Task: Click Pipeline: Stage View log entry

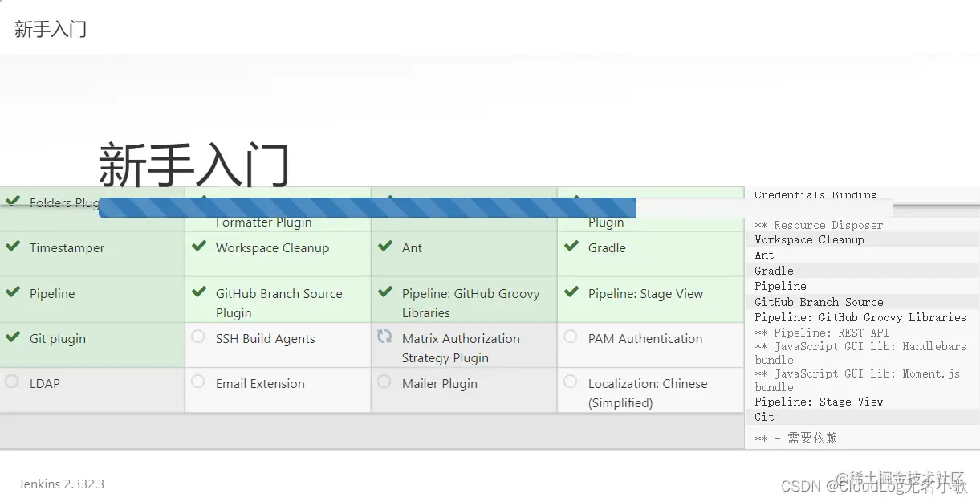Action: [819, 402]
